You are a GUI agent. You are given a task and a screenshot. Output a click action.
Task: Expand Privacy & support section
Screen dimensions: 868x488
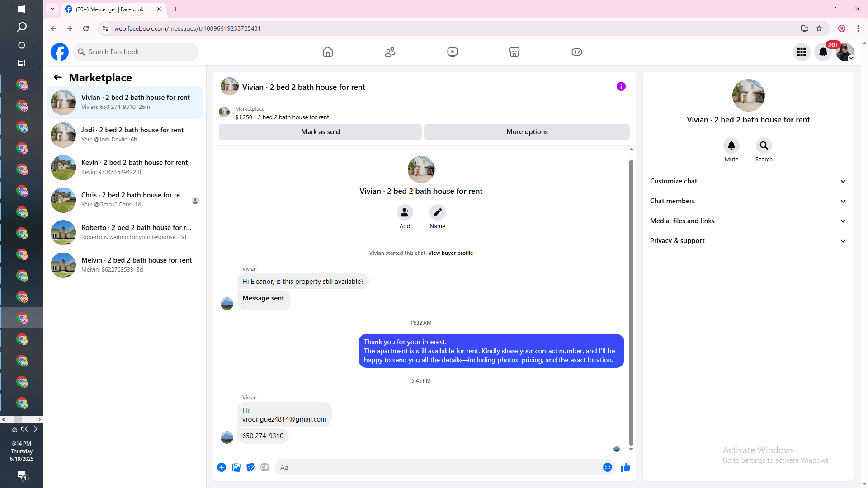pyautogui.click(x=748, y=241)
